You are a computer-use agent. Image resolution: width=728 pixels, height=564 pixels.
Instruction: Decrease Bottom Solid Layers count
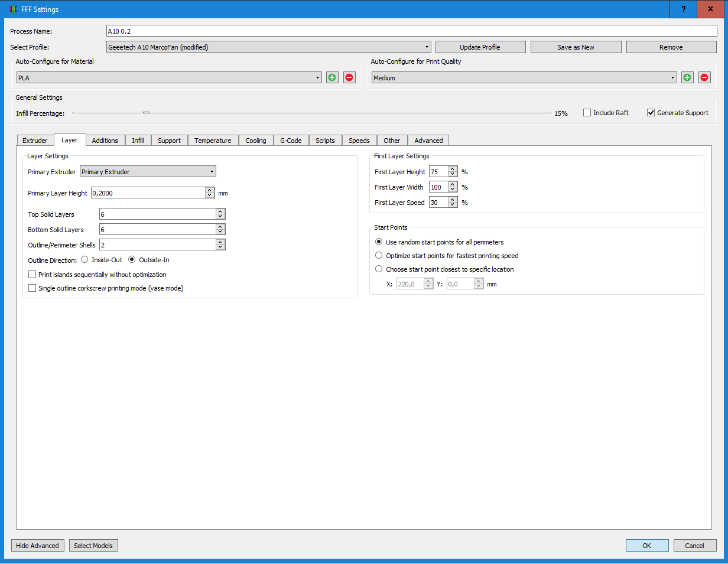pos(220,233)
